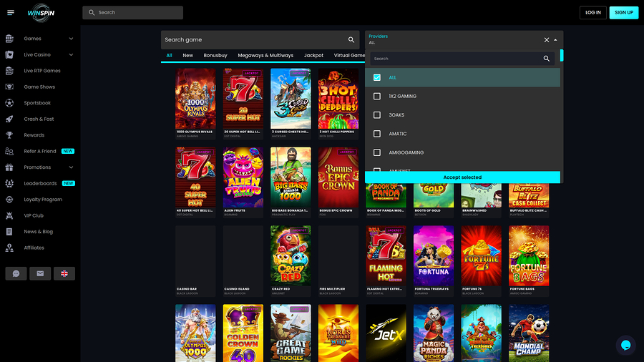
Task: Click the Live RTP Games icon
Action: 9,71
